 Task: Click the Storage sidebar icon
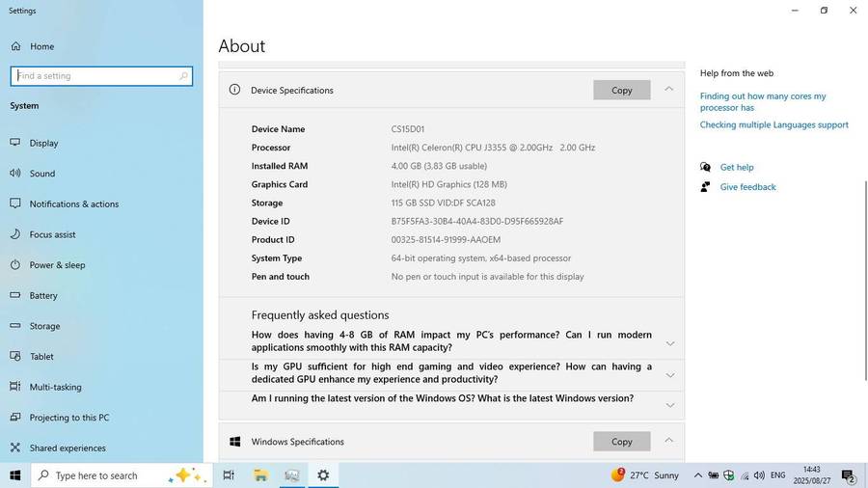coord(14,325)
